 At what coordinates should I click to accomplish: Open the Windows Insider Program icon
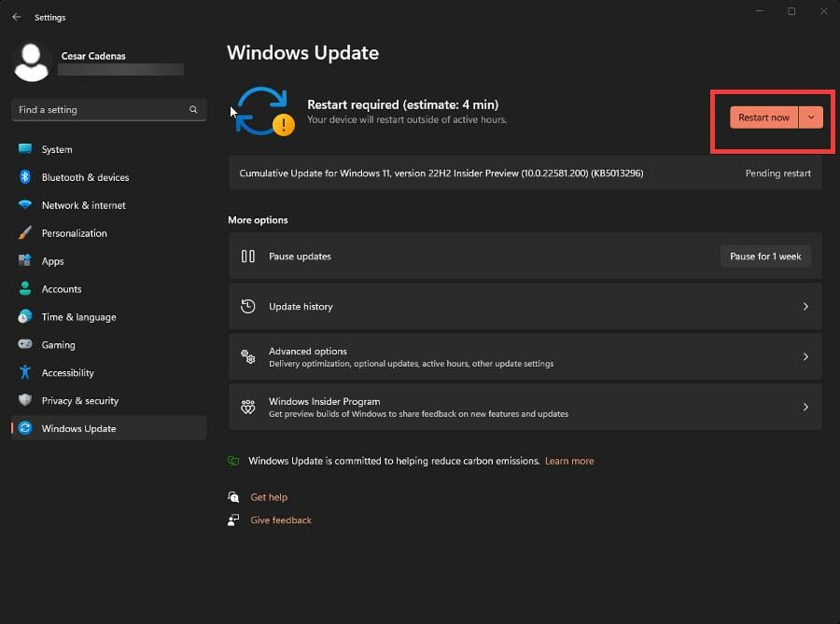247,407
